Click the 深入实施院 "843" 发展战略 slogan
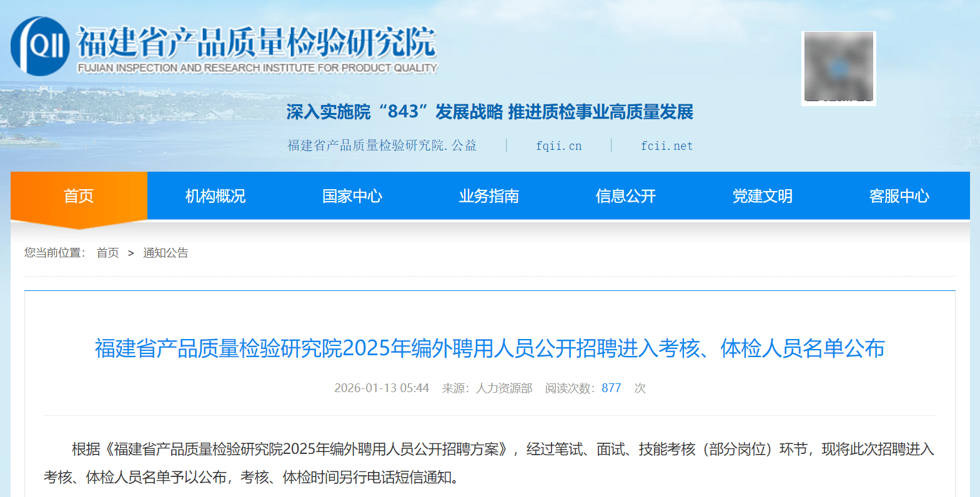This screenshot has width=980, height=497. [490, 112]
